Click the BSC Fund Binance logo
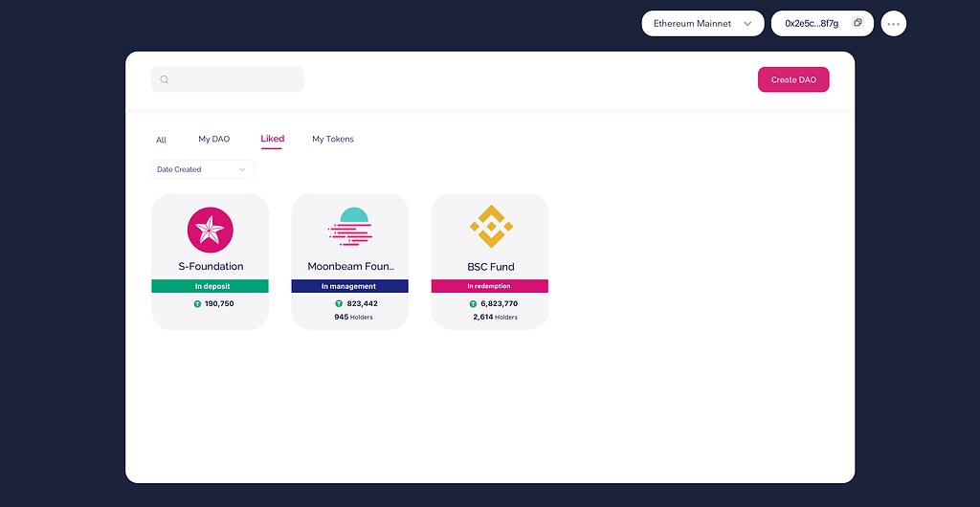Screen dimensions: 980x507 (x=491, y=226)
